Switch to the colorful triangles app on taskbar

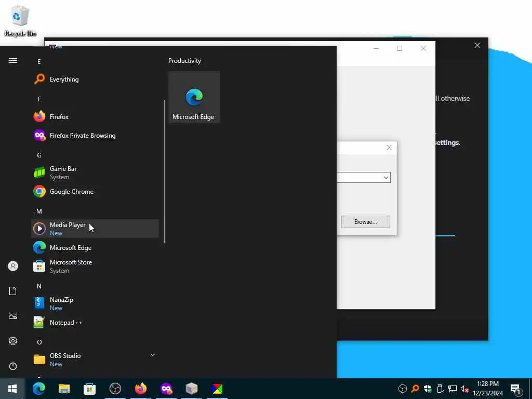[217, 389]
